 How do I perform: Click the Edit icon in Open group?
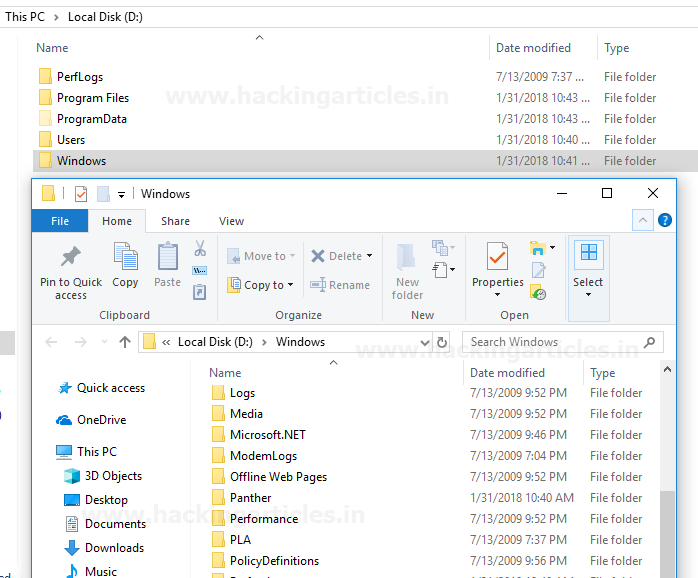pos(538,270)
